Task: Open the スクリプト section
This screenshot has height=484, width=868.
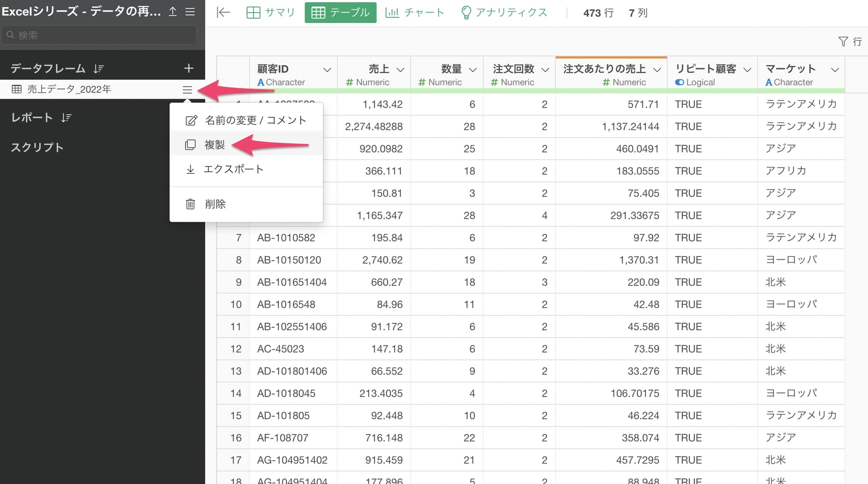Action: coord(37,147)
